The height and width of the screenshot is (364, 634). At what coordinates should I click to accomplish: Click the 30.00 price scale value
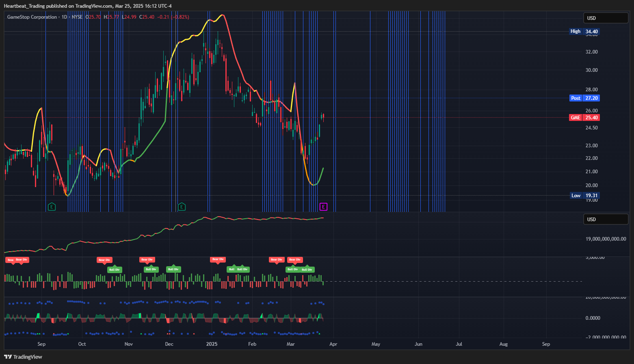tap(592, 70)
